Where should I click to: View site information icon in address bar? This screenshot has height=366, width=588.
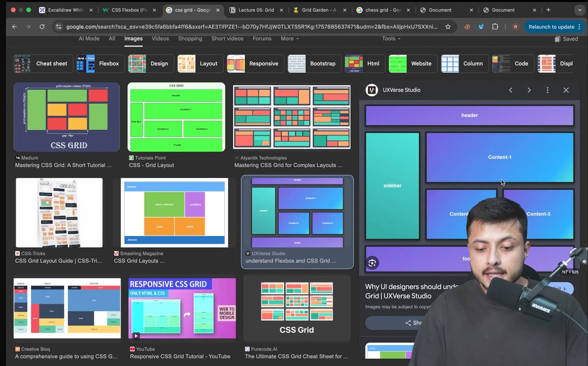(59, 27)
